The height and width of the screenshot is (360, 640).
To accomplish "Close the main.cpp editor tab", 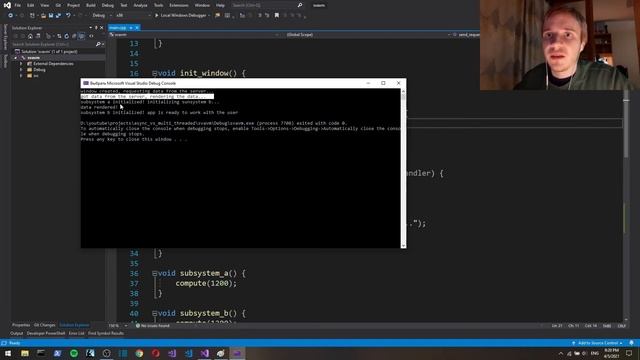I will [x=137, y=28].
